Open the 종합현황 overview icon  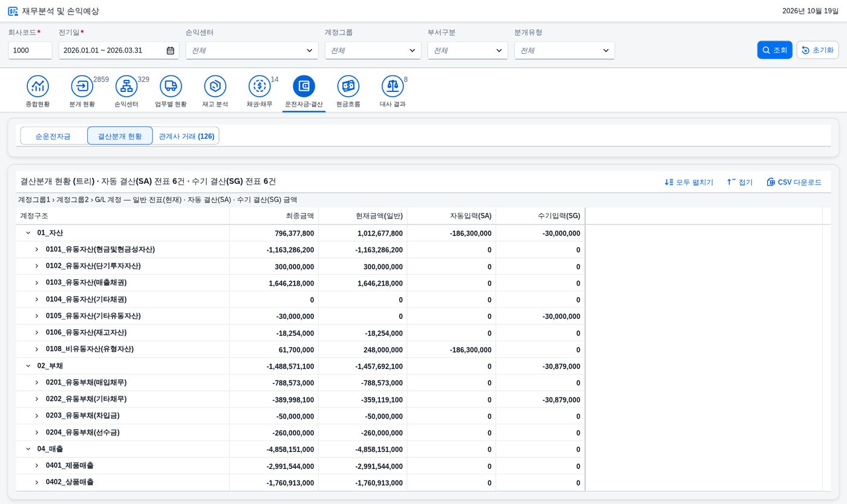pyautogui.click(x=38, y=86)
